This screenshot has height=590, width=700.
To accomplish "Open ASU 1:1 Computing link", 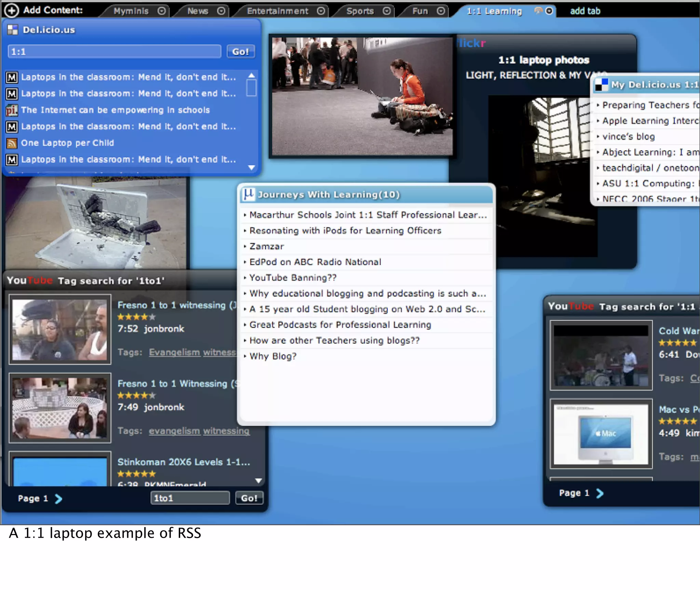I will 651,183.
